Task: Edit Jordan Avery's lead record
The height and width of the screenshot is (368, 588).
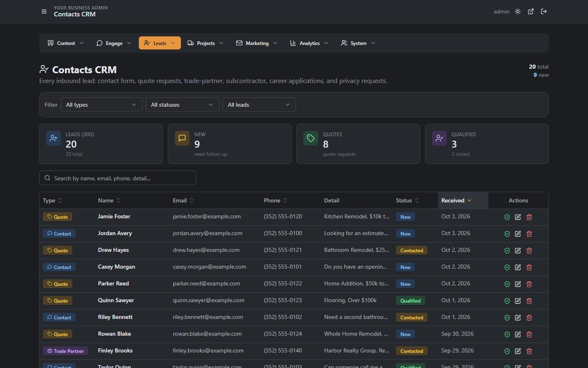Action: [x=518, y=234]
